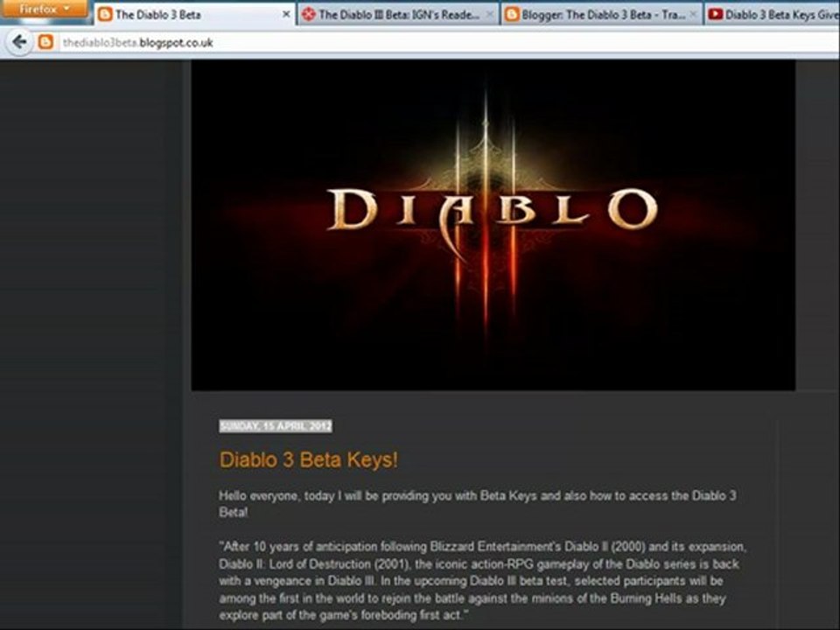Switch to Diablo 3 Beta Keys YouTube tab
Screen dimensions: 840x630
coord(773,15)
